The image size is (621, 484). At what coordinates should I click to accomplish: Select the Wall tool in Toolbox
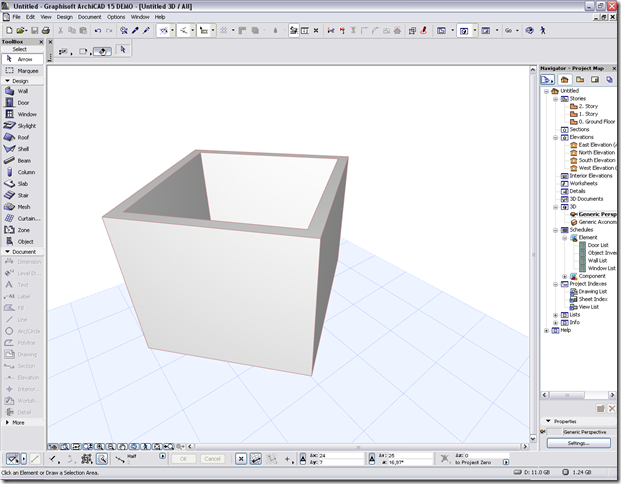point(23,91)
